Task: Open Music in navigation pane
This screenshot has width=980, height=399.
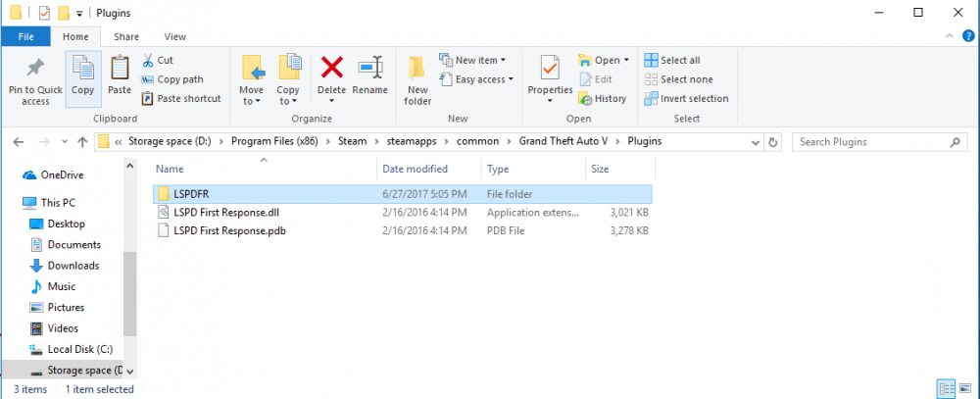Action: pos(53,286)
